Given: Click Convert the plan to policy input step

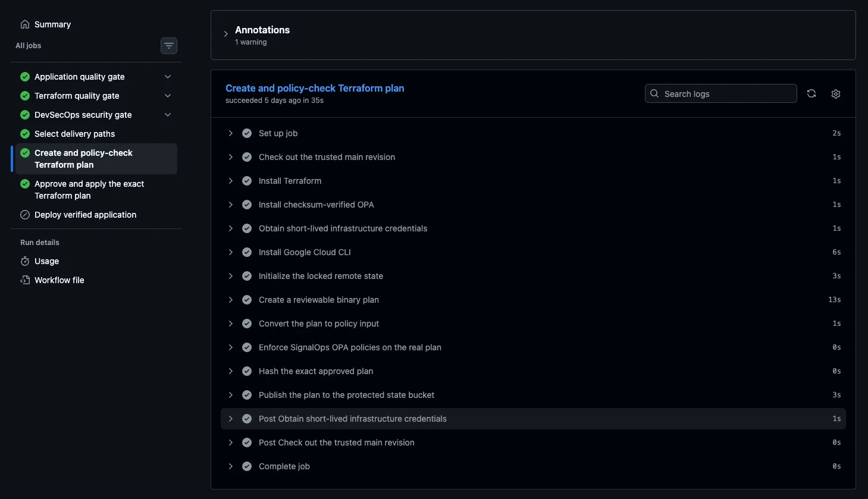Looking at the screenshot, I should pos(533,324).
